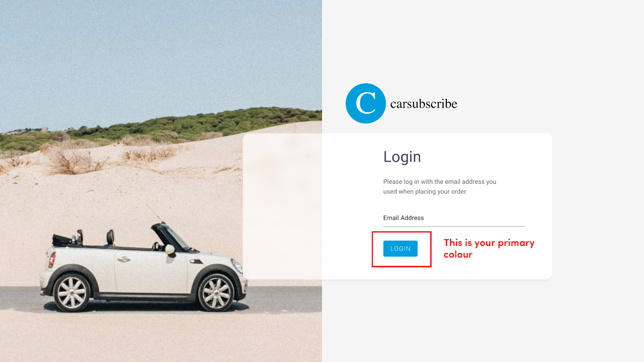This screenshot has height=362, width=644.
Task: Click the car's front headlight
Action: click(x=238, y=265)
